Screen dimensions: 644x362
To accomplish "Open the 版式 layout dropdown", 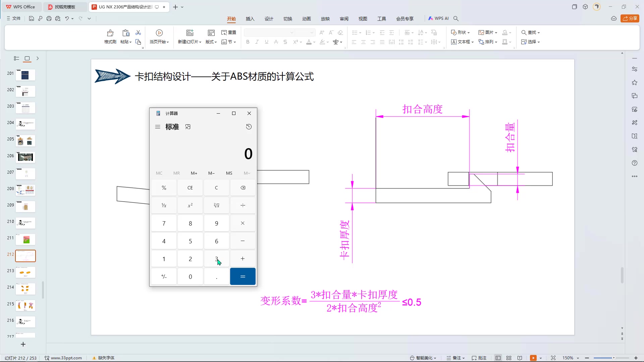I will [211, 42].
